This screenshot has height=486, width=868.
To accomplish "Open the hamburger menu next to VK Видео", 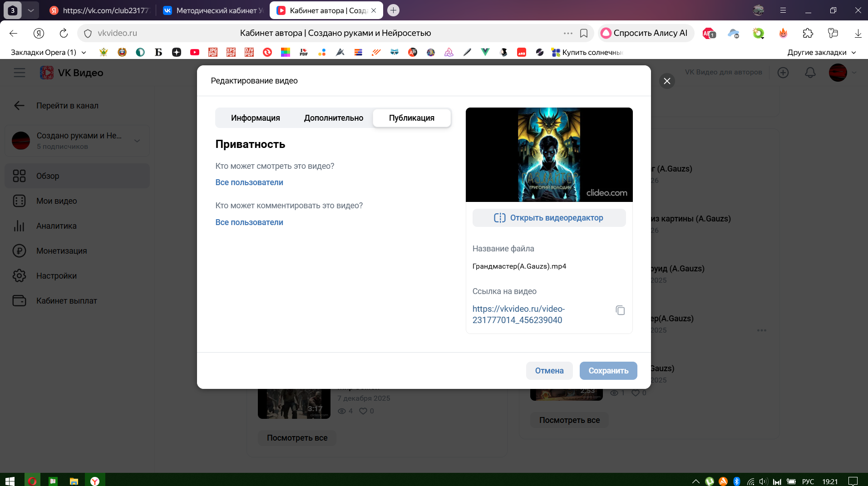I will [20, 73].
